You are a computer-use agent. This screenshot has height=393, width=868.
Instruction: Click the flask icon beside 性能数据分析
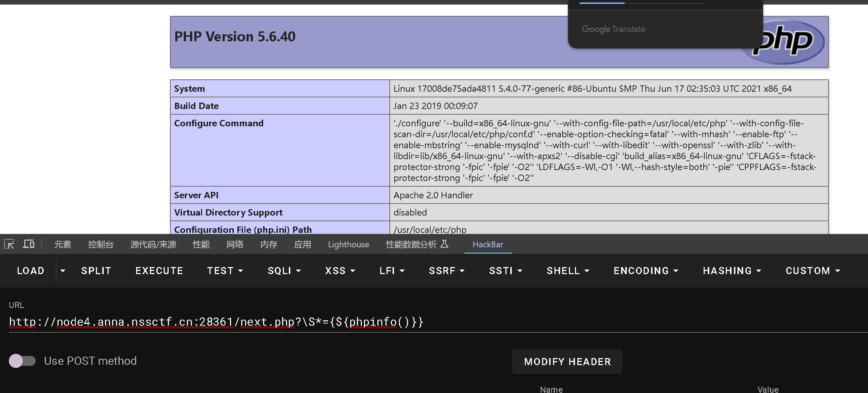(444, 244)
